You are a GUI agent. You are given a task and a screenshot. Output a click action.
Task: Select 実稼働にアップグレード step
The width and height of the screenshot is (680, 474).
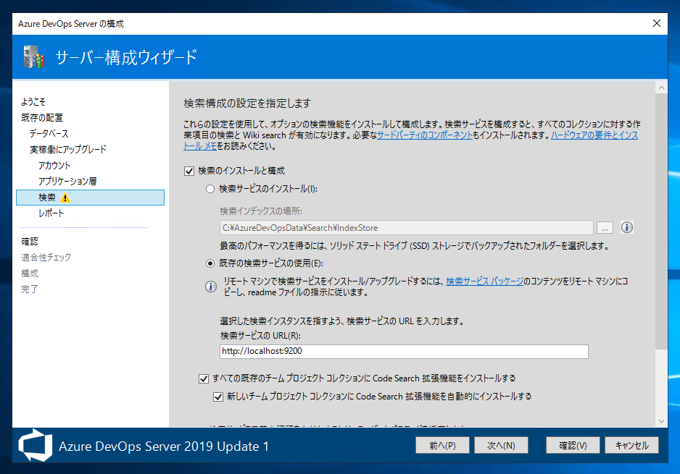tap(68, 150)
